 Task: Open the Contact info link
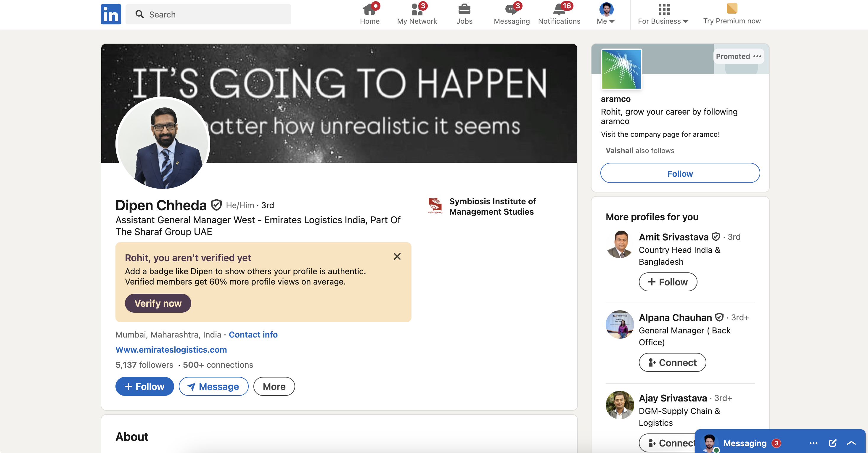(253, 334)
